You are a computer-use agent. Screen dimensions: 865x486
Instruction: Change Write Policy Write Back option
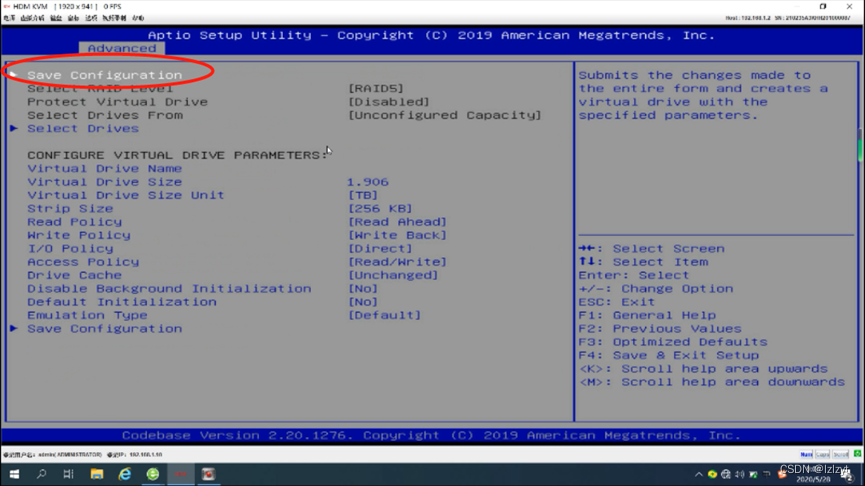click(397, 235)
